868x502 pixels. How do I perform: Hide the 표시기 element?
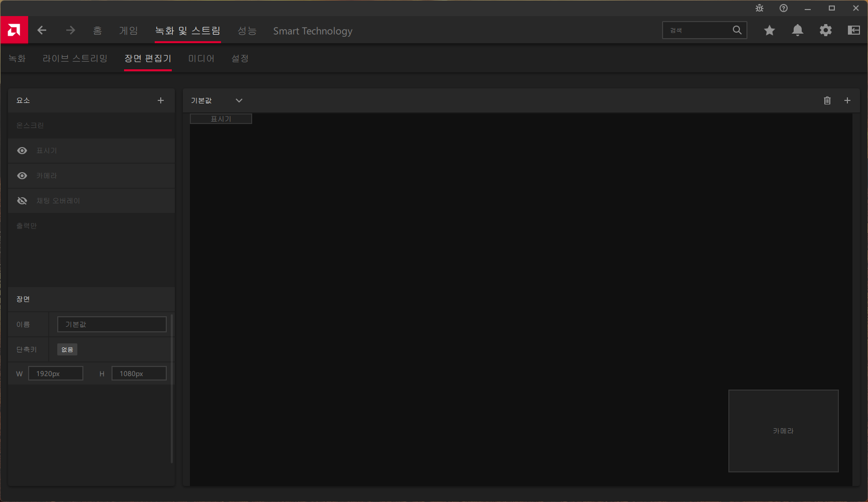pyautogui.click(x=22, y=151)
